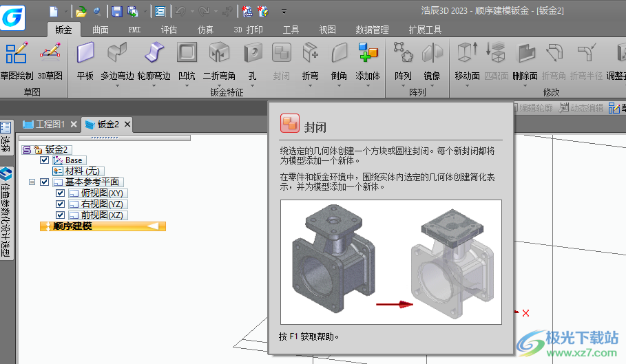
Task: Expand the 孔 dropdown arrow
Action: click(x=252, y=85)
